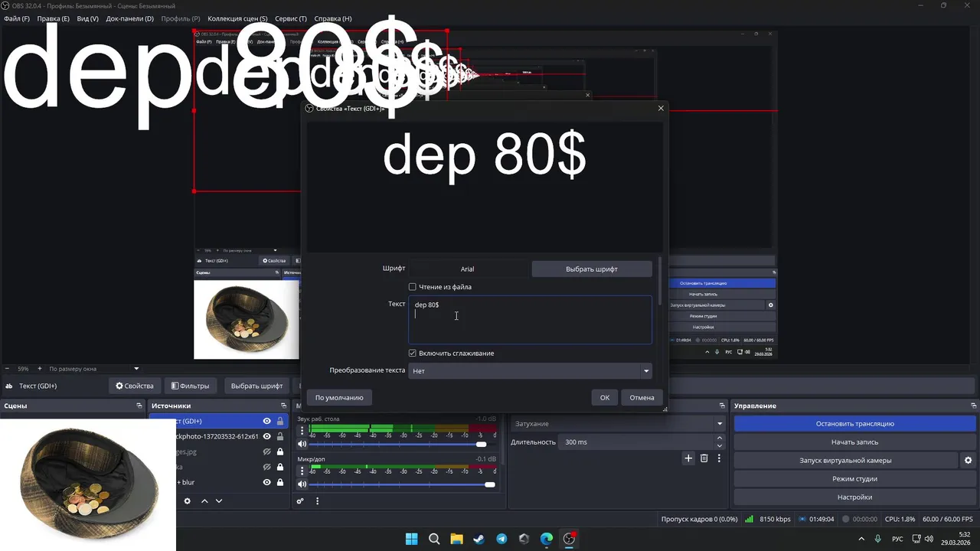The width and height of the screenshot is (980, 551).
Task: Add a new scene transition
Action: coord(688,458)
